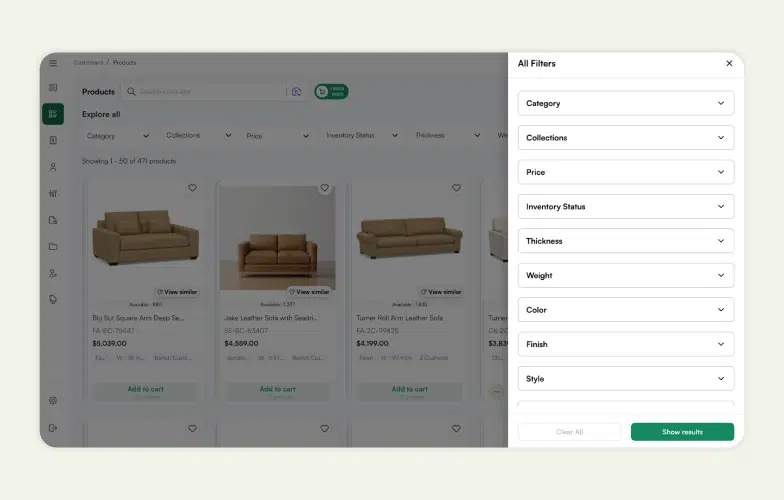Expand the Style filter section
Viewport: 784px width, 500px height.
625,379
